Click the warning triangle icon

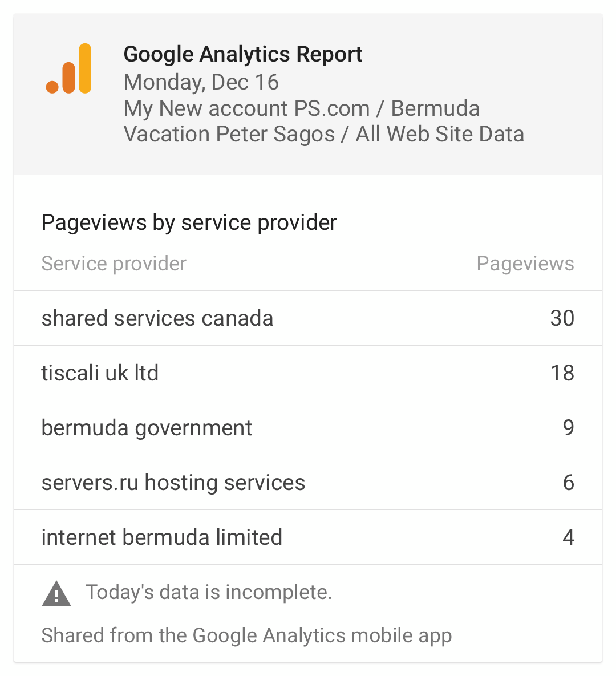pyautogui.click(x=56, y=593)
